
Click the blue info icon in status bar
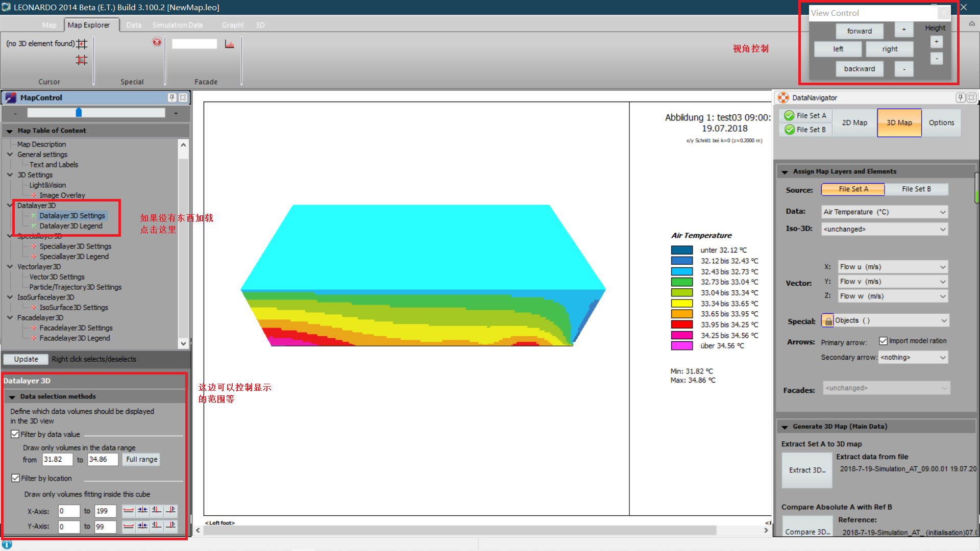click(x=7, y=544)
